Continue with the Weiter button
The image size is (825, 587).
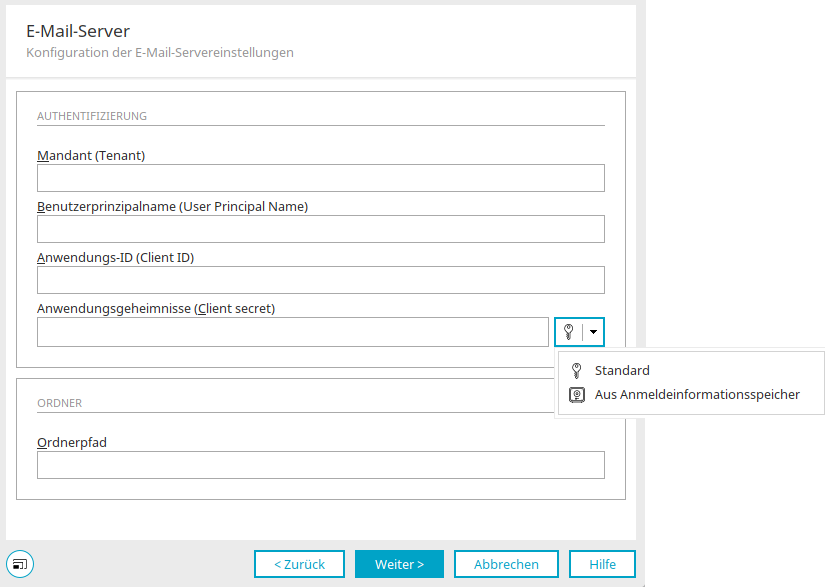pos(399,564)
